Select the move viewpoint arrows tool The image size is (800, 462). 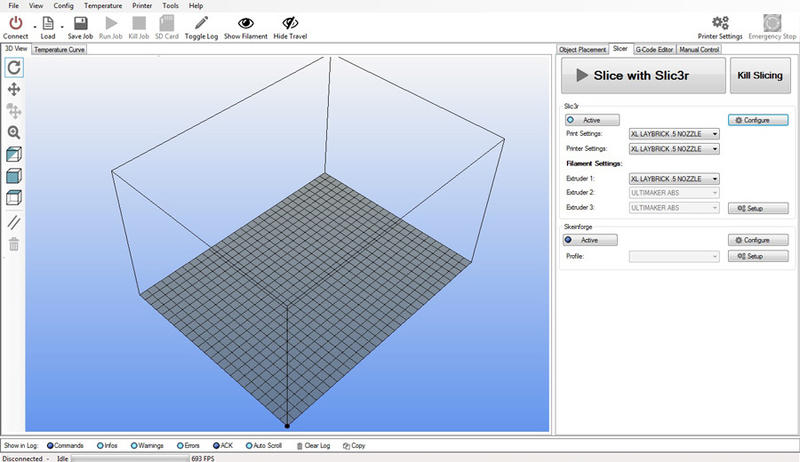15,90
